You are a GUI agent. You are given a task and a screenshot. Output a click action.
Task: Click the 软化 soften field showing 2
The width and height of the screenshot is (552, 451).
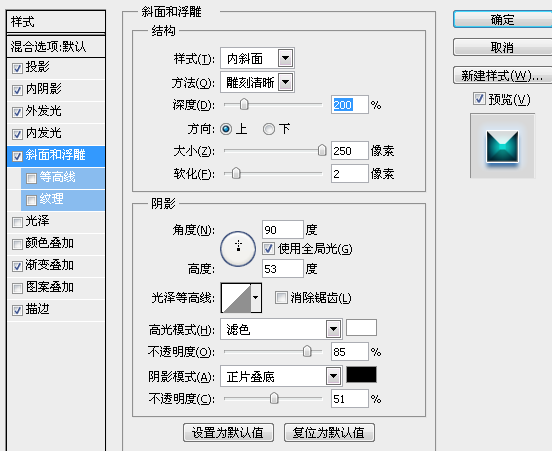tap(350, 174)
